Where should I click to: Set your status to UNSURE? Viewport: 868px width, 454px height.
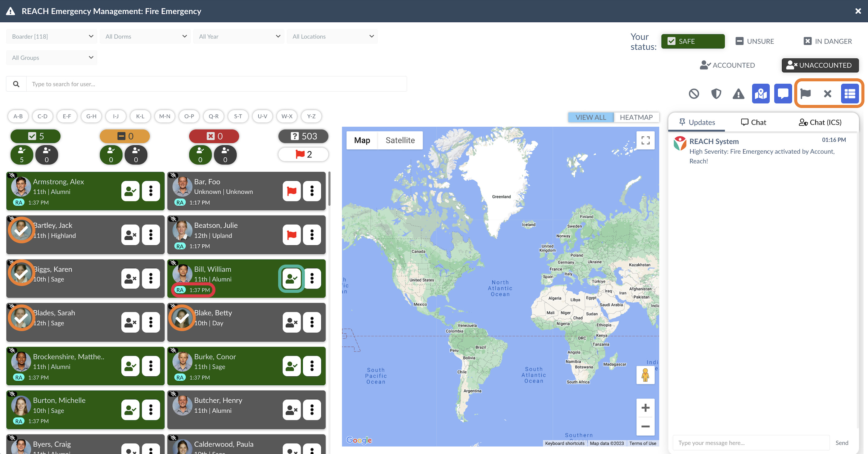(x=755, y=41)
